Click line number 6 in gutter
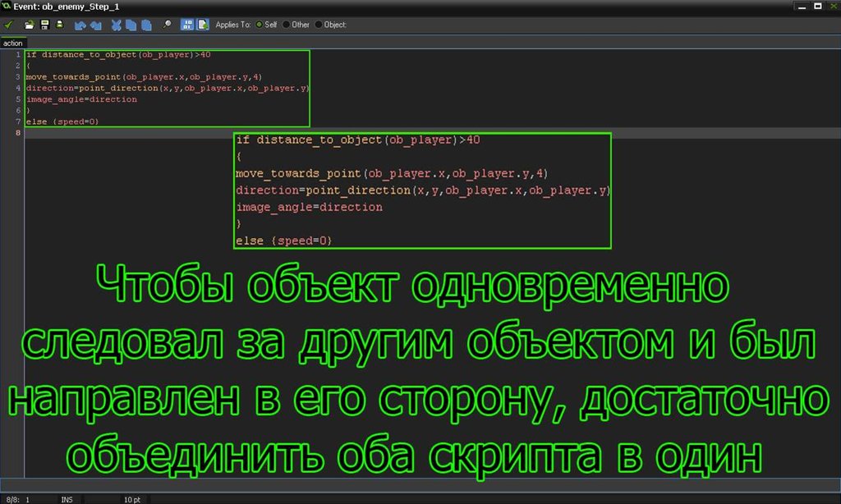841x504 pixels. point(18,111)
